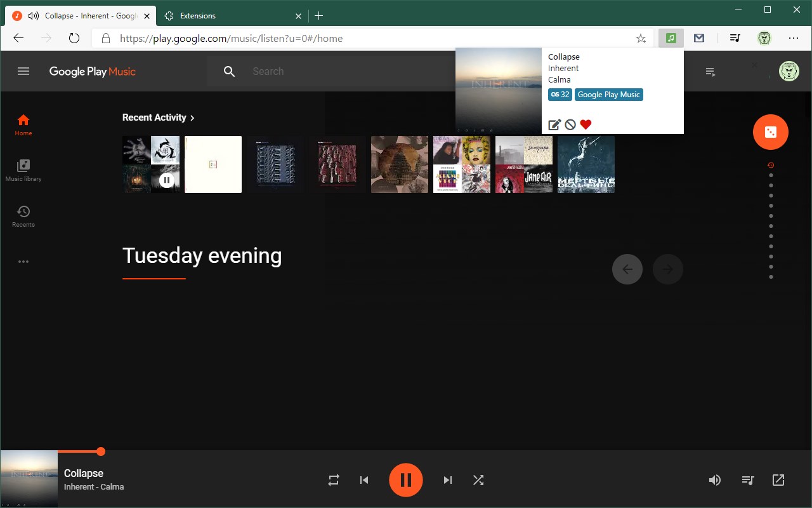The width and height of the screenshot is (812, 508).
Task: Click the Inherent artist text in popup
Action: click(x=563, y=69)
